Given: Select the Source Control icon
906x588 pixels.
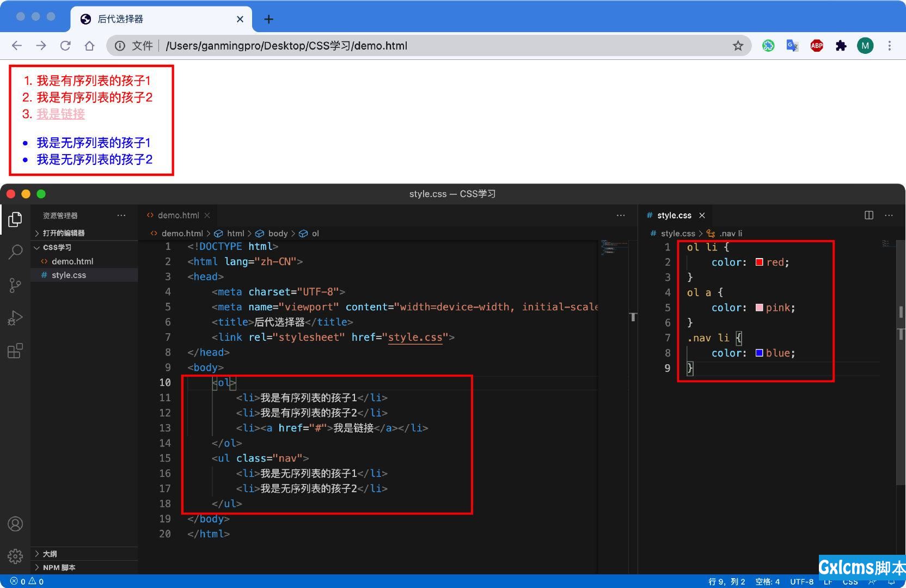Looking at the screenshot, I should click(15, 285).
